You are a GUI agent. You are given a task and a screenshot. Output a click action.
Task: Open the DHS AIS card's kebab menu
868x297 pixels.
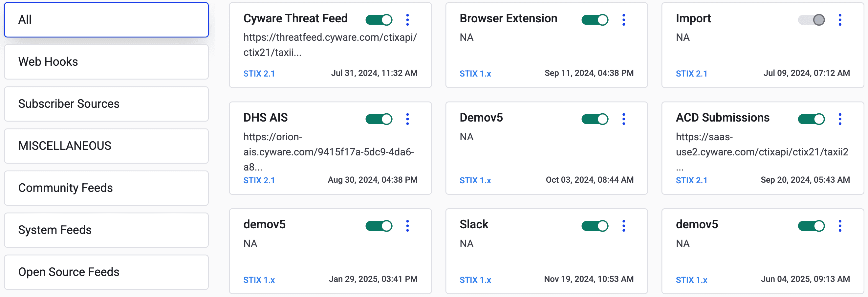coord(407,119)
